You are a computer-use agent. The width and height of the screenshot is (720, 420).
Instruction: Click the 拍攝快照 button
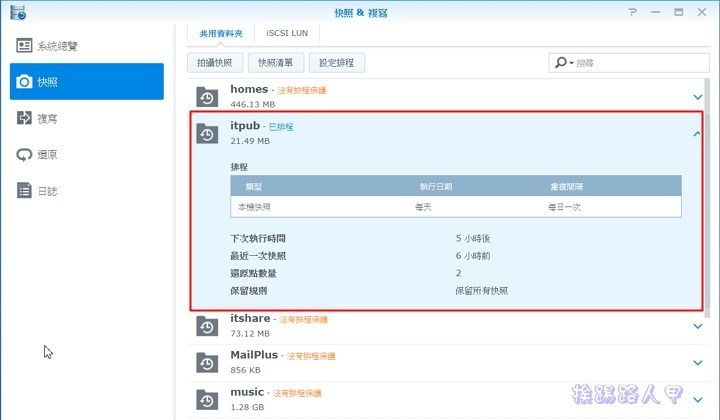pos(215,63)
